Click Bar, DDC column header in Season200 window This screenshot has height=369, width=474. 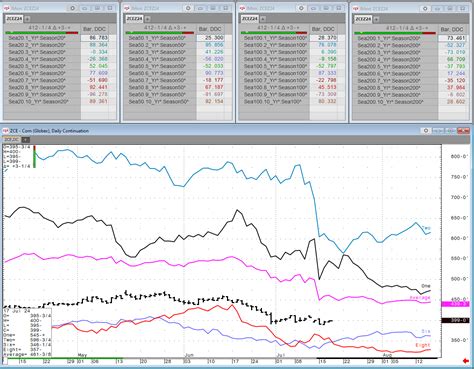click(x=452, y=29)
